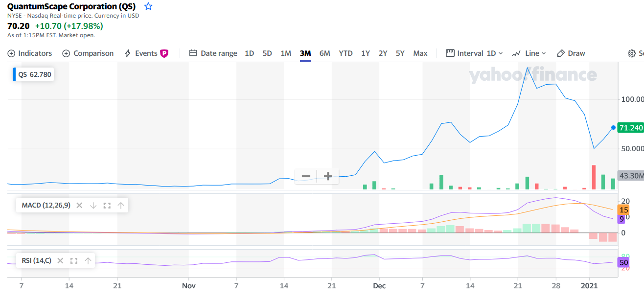Viewport: 644px width, 303px height.
Task: Click the NYSE Nasdaq Real-time price note
Action: (x=73, y=16)
